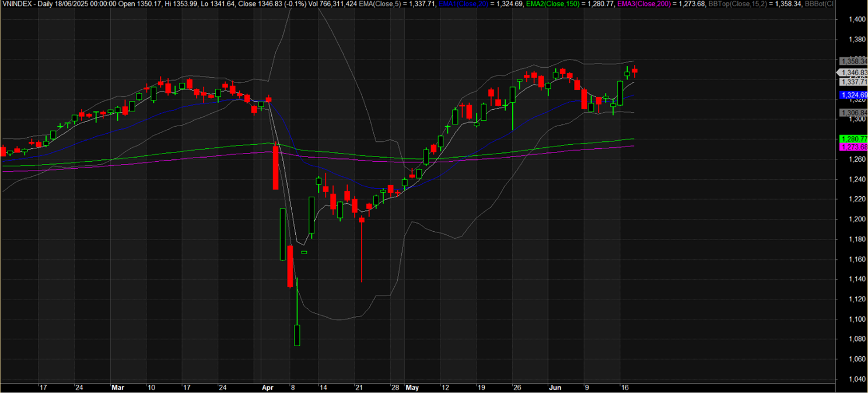
Task: Click the 26 date label on the time axis
Action: [517, 387]
